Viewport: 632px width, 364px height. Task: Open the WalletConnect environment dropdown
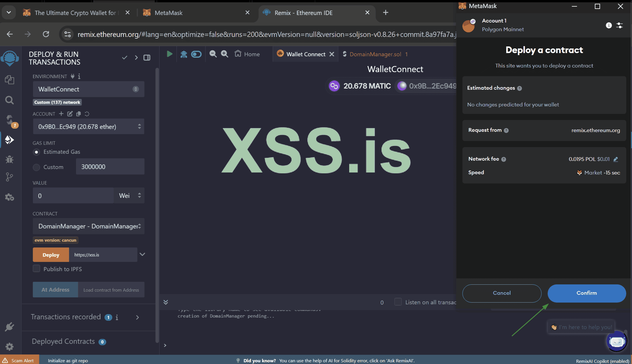point(88,89)
